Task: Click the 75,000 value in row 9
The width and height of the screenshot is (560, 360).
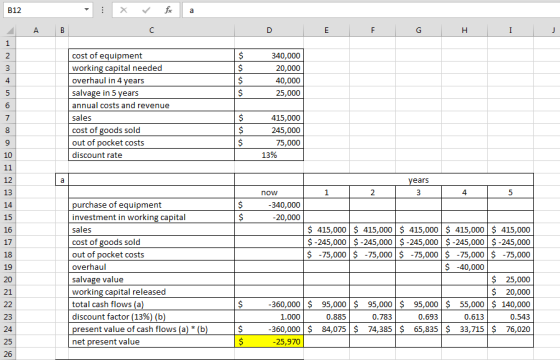Action: point(269,142)
